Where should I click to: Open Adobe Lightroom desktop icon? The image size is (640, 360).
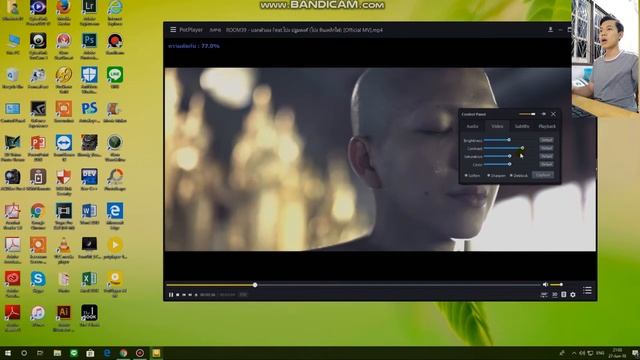89,11
